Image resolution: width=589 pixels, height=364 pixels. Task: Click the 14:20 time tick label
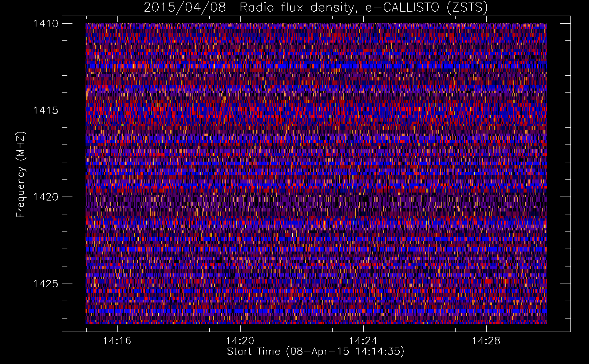pos(240,341)
